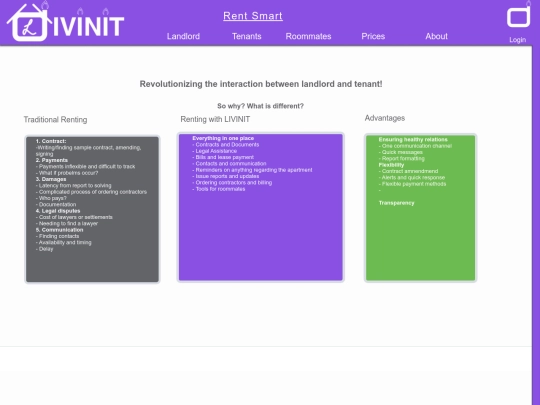540x405 pixels.
Task: Click 'Contracts and Documents' line
Action: point(226,145)
